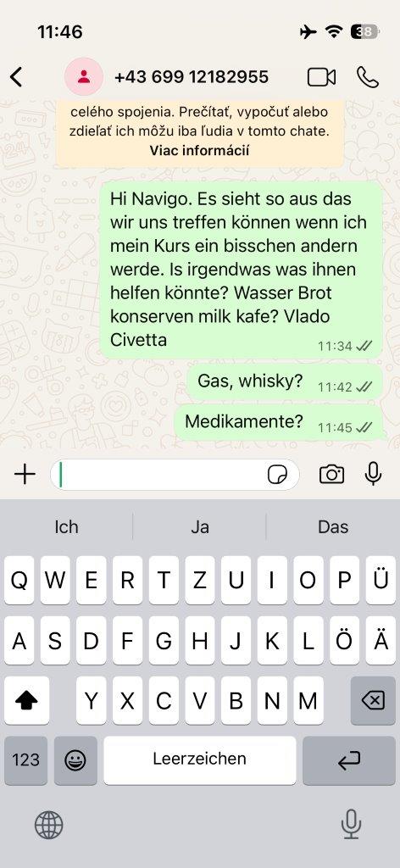The width and height of the screenshot is (400, 868).
Task: Open the emoji keyboard
Action: pos(75,760)
